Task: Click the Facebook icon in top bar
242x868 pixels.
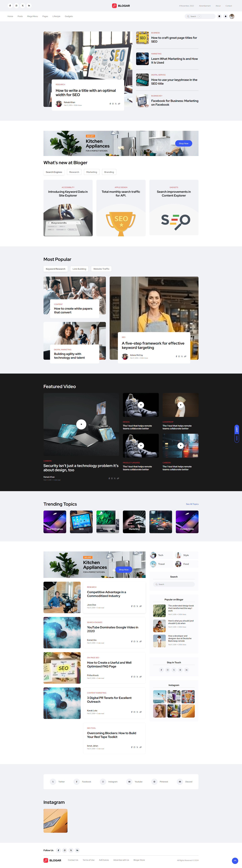Action: [x=10, y=6]
